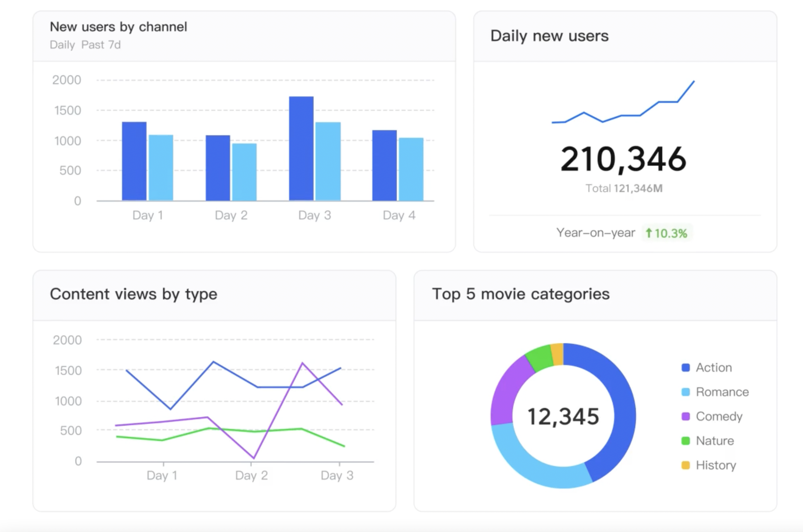This screenshot has width=803, height=532.
Task: Click the light blue Day 1 bar
Action: pyautogui.click(x=161, y=168)
